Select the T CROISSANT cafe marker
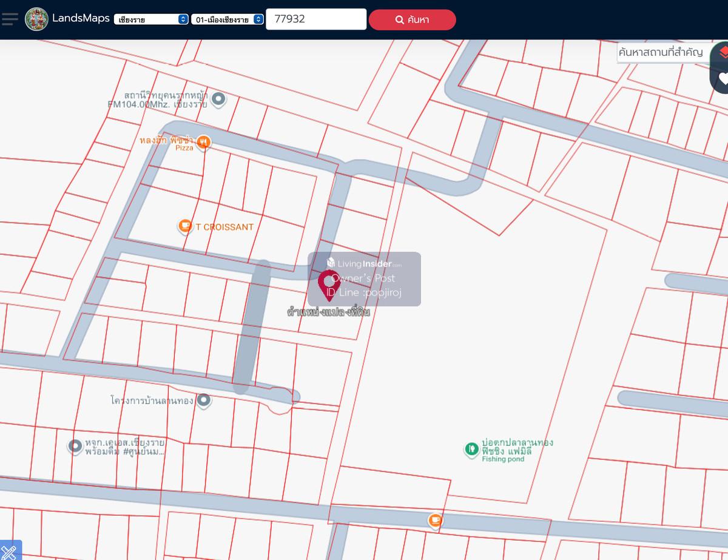 pos(185,226)
